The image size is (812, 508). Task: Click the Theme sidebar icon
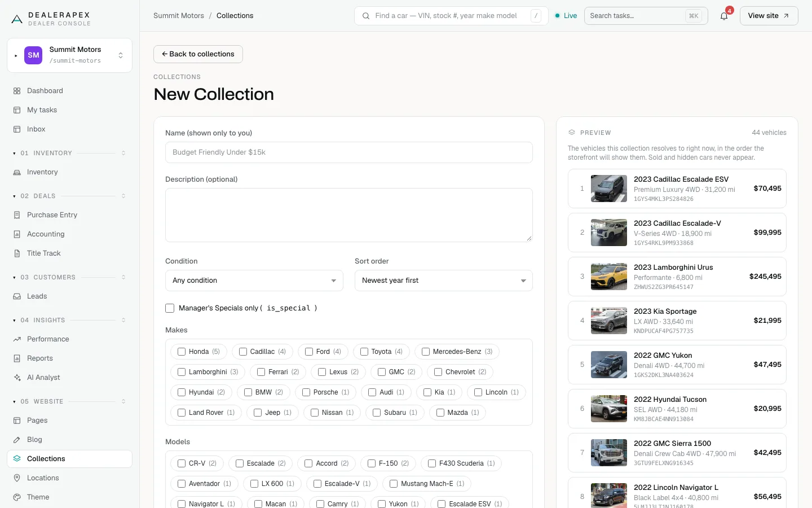tap(17, 497)
